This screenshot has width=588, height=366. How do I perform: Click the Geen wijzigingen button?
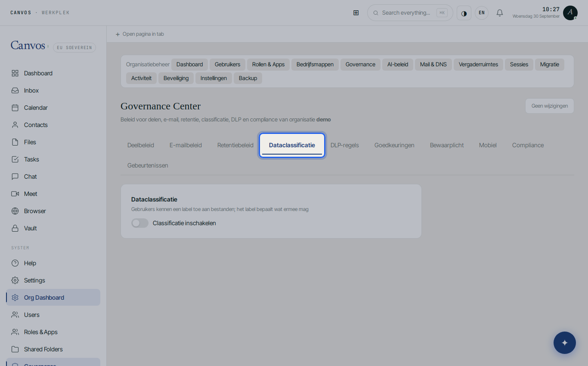point(549,106)
